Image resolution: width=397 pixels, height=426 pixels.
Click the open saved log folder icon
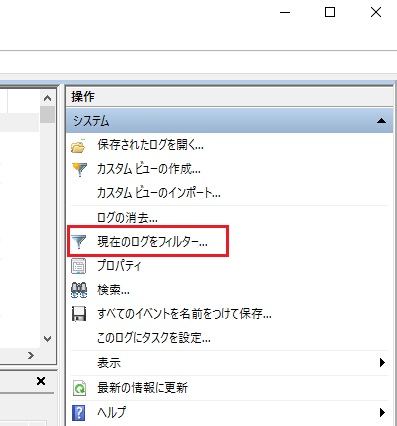pyautogui.click(x=78, y=146)
